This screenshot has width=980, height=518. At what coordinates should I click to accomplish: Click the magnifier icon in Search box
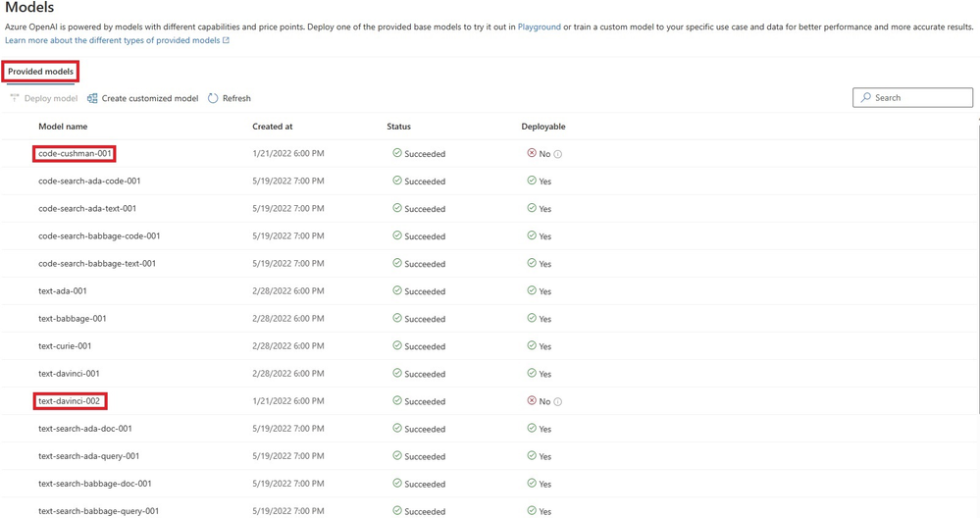[865, 97]
